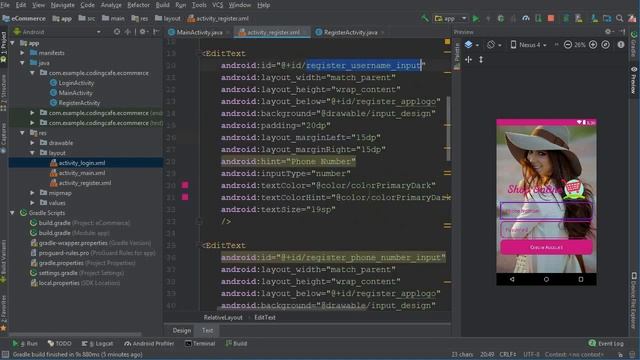Image resolution: width=640 pixels, height=360 pixels.
Task: Collapse the Gradle Scripts node
Action: pos(13,213)
